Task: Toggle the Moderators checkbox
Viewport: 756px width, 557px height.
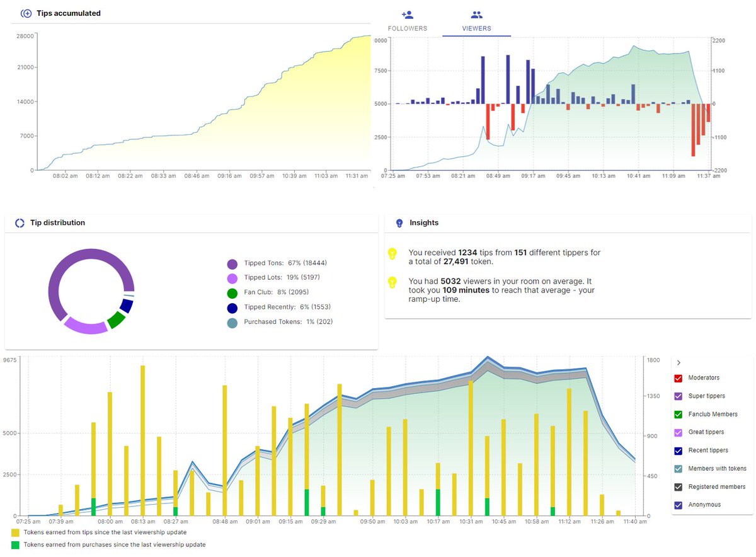Action: 678,378
